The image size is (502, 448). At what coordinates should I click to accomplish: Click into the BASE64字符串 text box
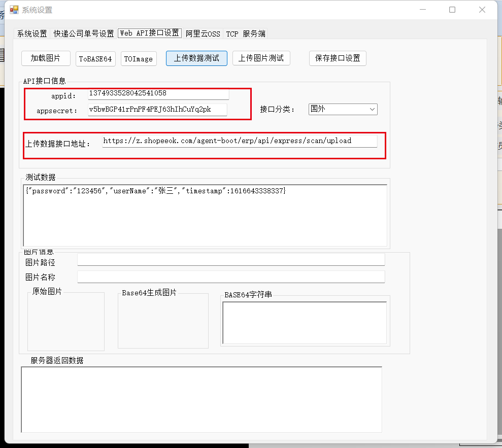(x=305, y=323)
